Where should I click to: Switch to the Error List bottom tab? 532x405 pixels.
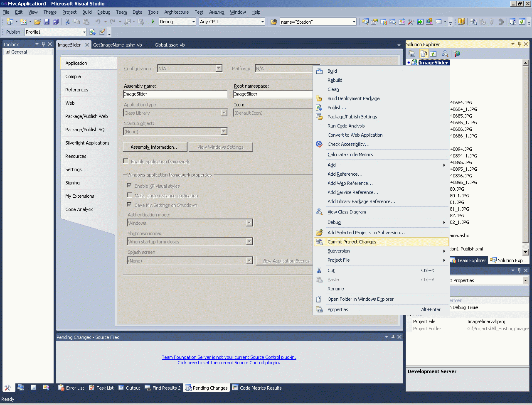[71, 388]
